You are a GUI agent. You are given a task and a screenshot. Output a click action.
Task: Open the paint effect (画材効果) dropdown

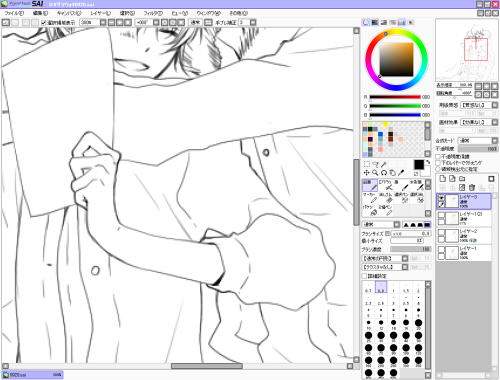pyautogui.click(x=479, y=122)
